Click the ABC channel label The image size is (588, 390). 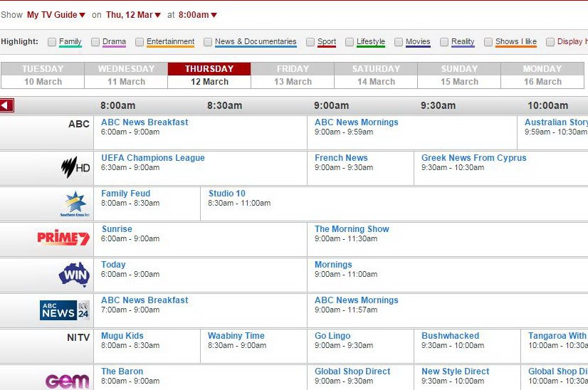[x=79, y=124]
